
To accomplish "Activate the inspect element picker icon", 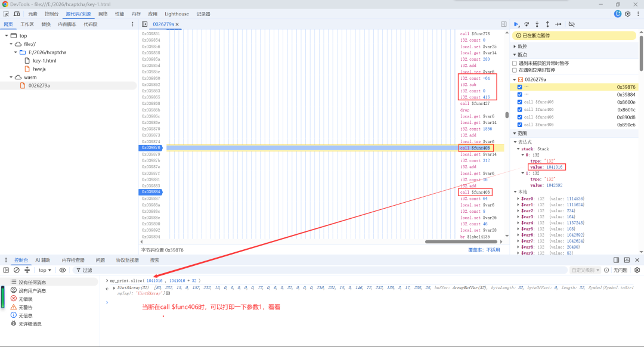I will (6, 14).
